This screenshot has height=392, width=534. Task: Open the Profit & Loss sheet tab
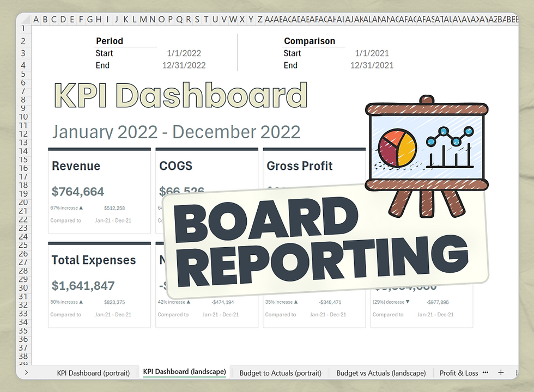[459, 373]
